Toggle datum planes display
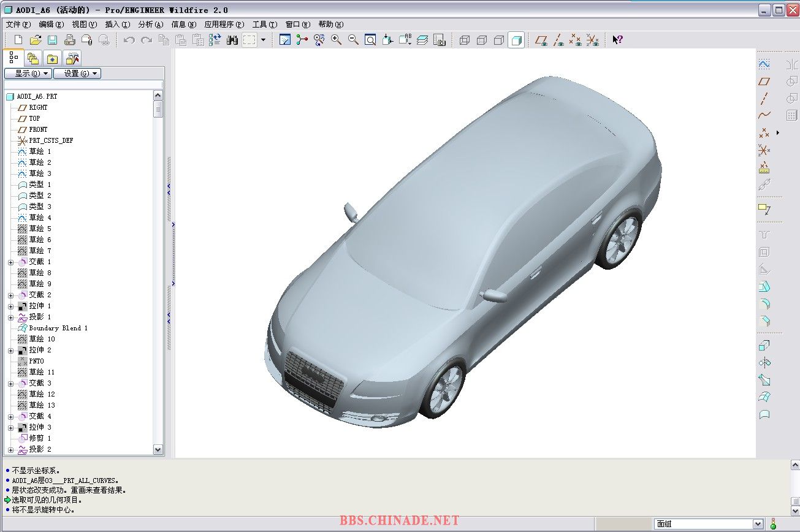 [x=541, y=40]
